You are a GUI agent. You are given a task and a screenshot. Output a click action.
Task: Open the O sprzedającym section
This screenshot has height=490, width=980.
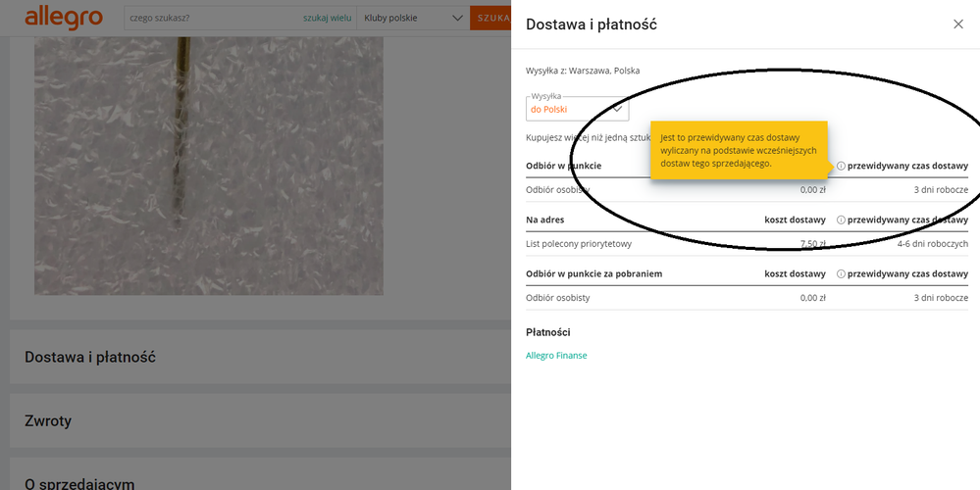point(260,474)
